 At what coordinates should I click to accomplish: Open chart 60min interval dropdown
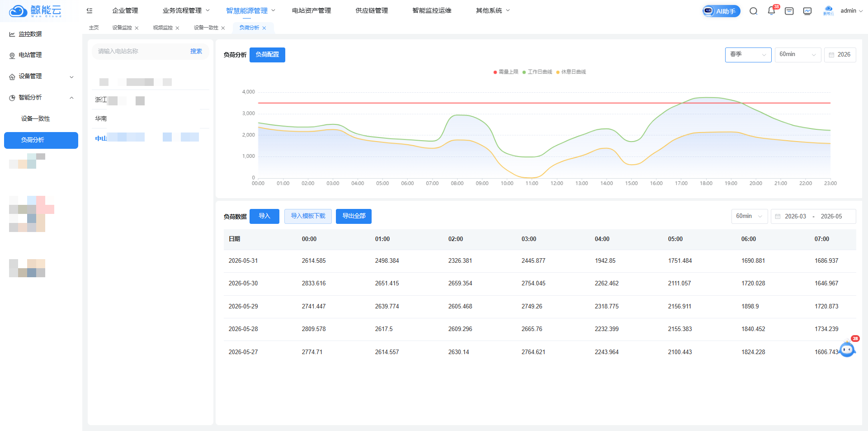pyautogui.click(x=798, y=55)
